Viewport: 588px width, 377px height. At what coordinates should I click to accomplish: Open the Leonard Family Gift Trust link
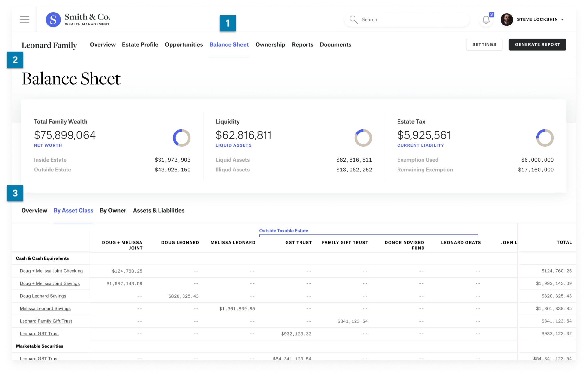point(46,321)
